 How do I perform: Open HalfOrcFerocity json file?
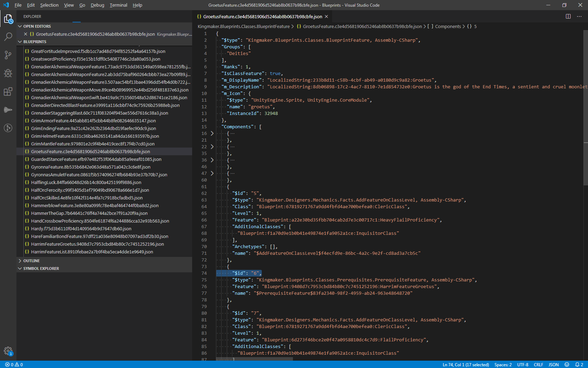(x=104, y=190)
